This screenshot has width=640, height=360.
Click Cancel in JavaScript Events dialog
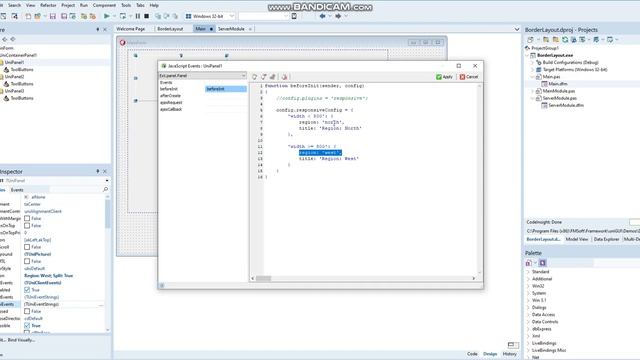tap(469, 77)
